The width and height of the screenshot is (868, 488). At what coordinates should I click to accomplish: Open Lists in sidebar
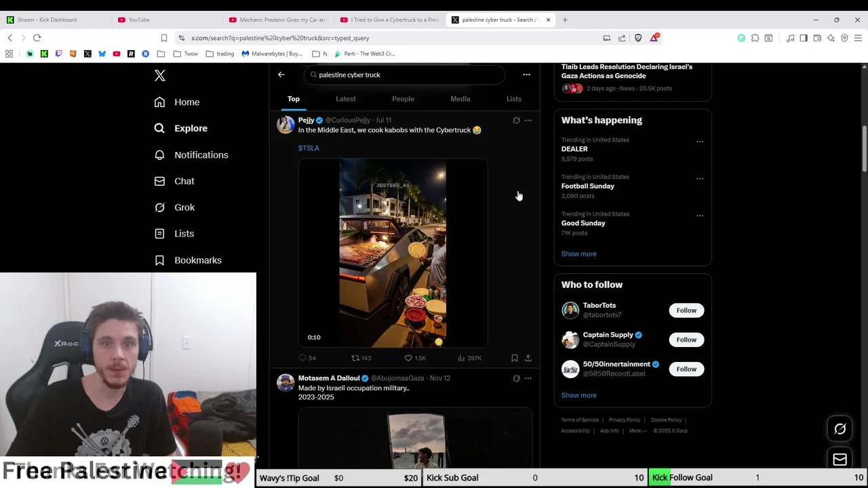pyautogui.click(x=174, y=234)
